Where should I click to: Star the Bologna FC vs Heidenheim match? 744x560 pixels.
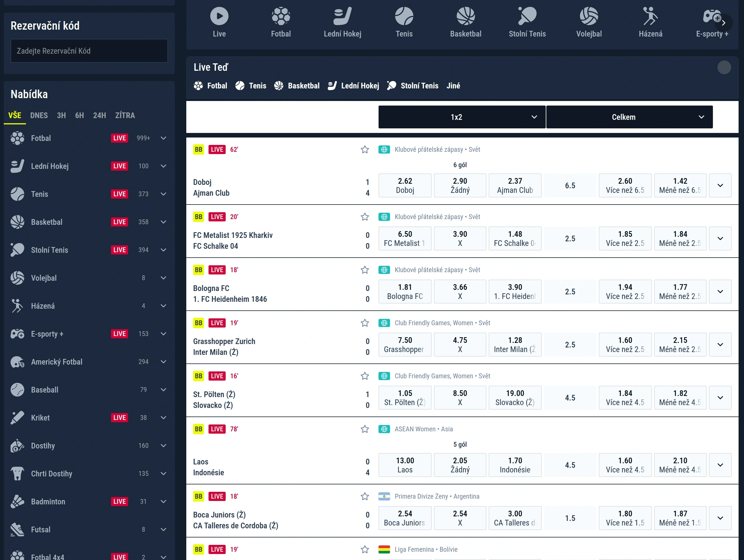coord(365,270)
